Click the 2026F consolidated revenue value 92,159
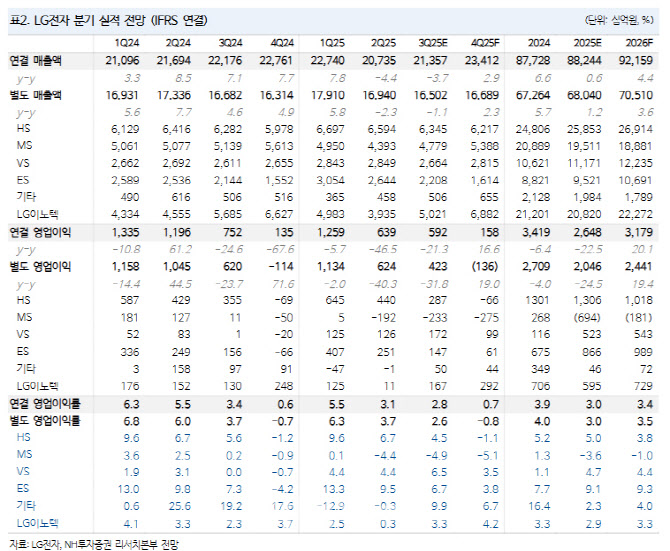 (x=638, y=62)
